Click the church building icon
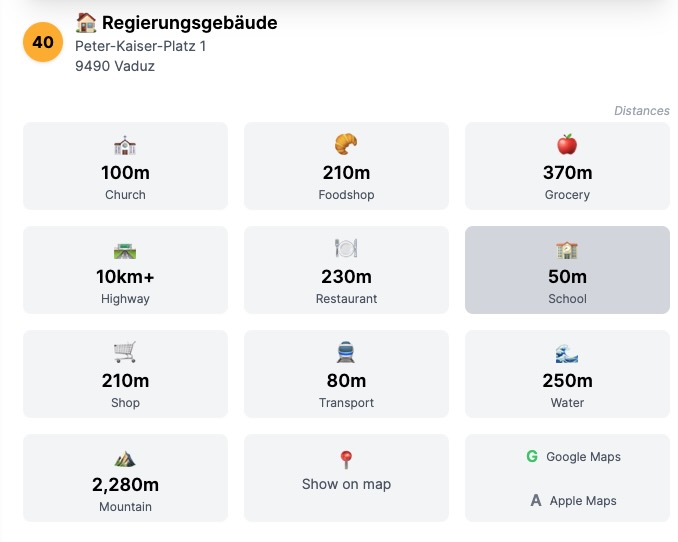 point(125,145)
